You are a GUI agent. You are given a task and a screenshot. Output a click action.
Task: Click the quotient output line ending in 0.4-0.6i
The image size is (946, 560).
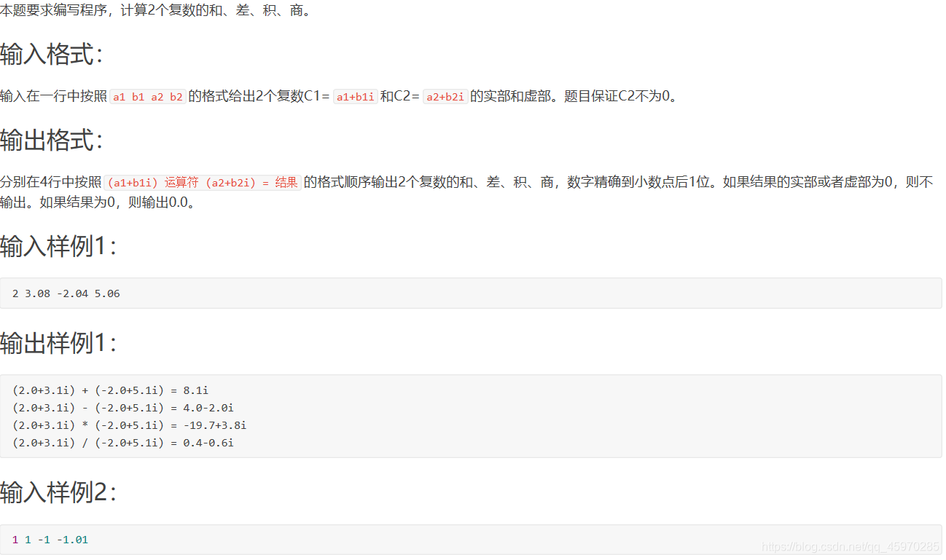click(123, 443)
